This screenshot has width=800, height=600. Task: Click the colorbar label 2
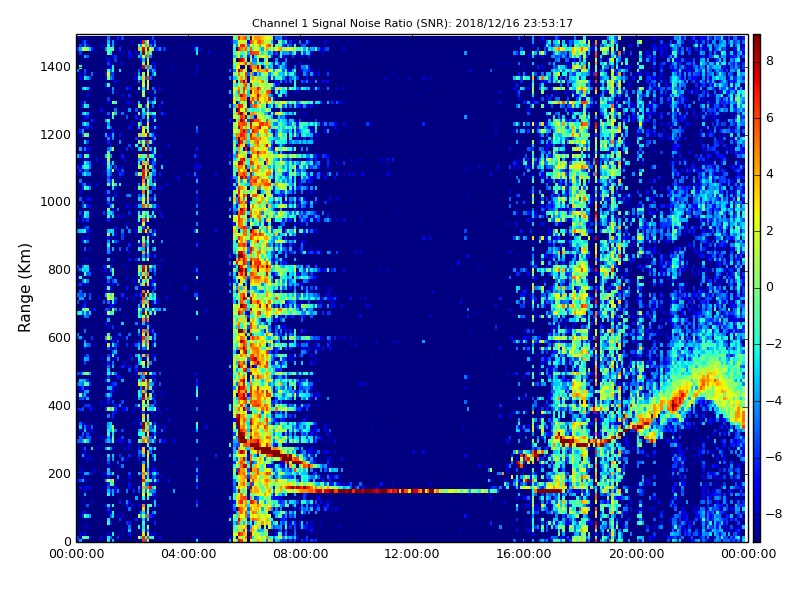pos(770,231)
